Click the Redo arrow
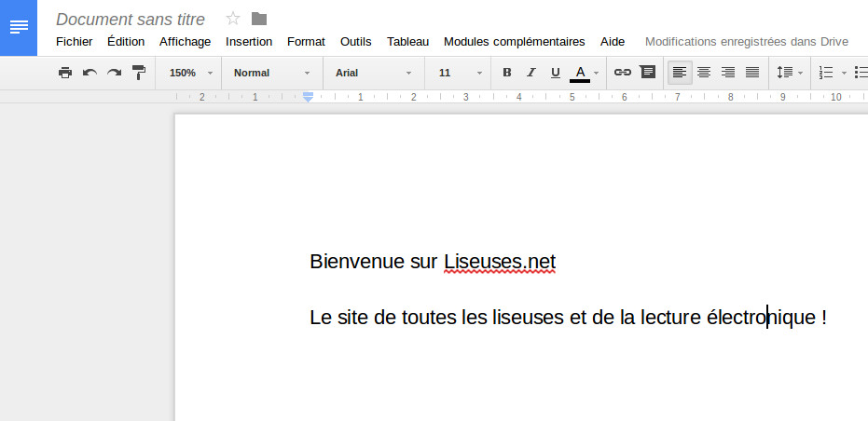868x421 pixels. coord(114,73)
